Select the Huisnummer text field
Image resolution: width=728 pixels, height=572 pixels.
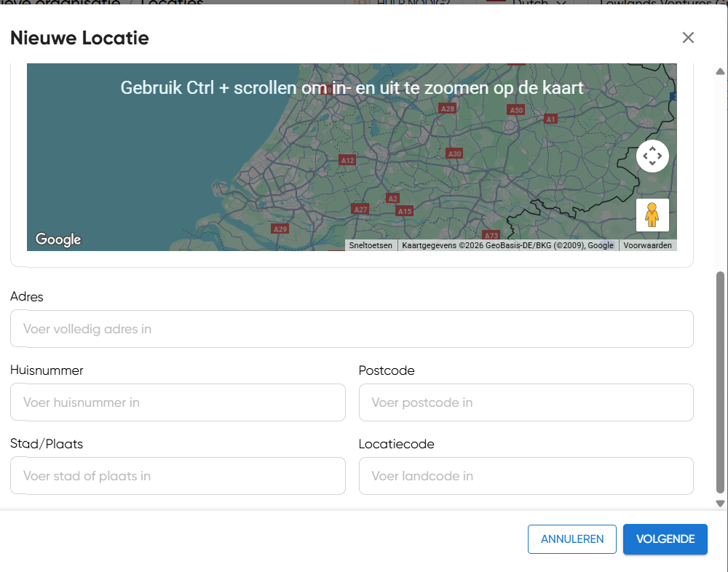point(178,402)
